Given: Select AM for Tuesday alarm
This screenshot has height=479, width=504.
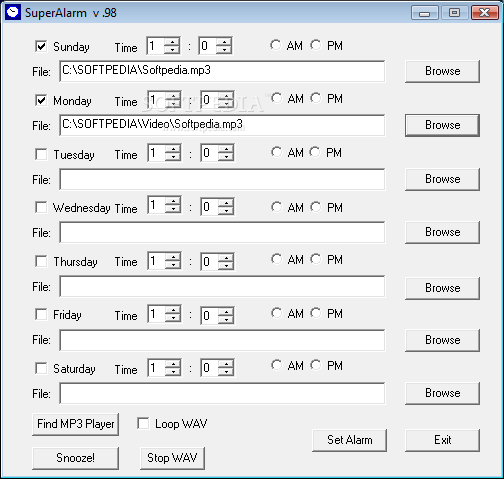Looking at the screenshot, I should [x=276, y=152].
